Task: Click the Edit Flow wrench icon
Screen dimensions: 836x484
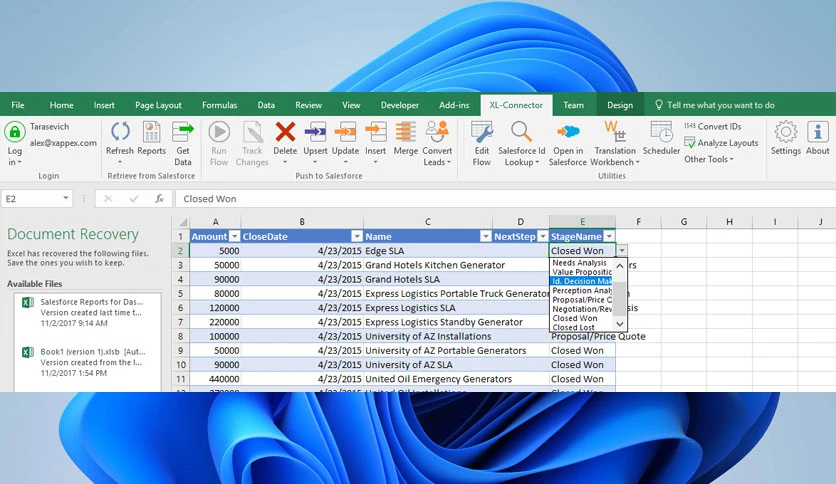Action: (481, 132)
